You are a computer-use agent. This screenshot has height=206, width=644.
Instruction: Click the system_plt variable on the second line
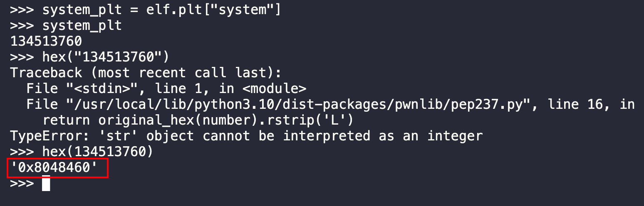click(x=82, y=25)
